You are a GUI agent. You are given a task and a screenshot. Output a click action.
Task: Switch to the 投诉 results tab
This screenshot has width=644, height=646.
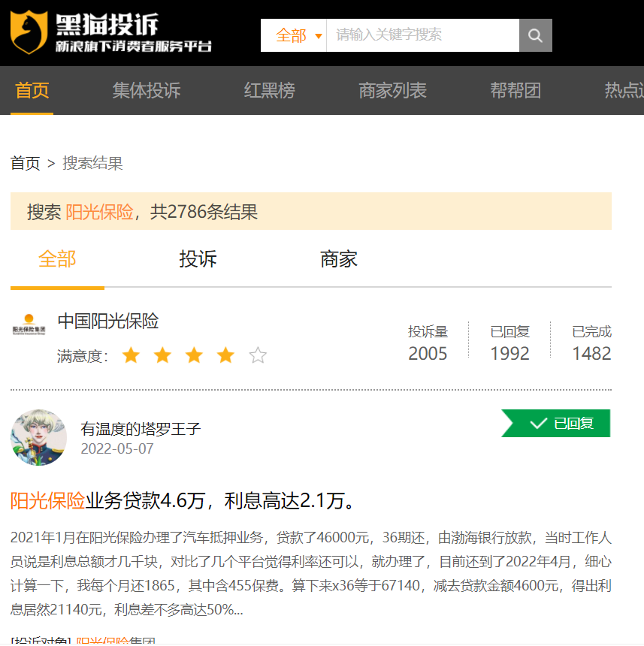(198, 260)
